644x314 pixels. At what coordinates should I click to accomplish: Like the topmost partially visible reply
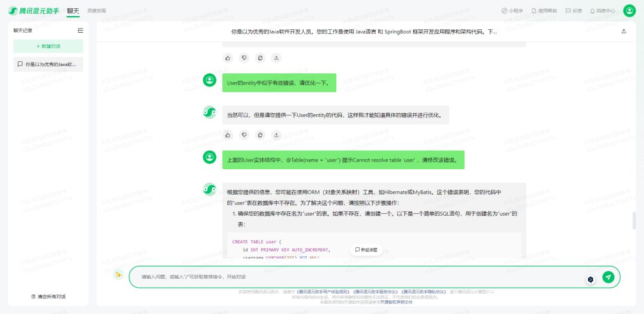click(x=228, y=58)
